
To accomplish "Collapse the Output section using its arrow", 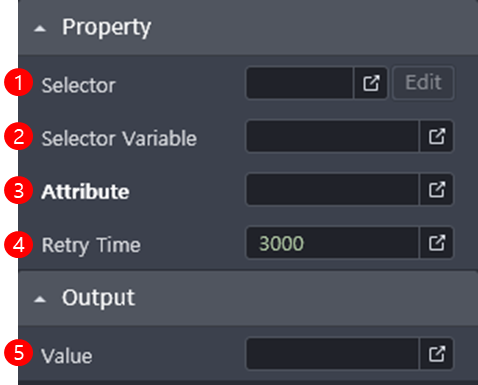I will (x=40, y=300).
